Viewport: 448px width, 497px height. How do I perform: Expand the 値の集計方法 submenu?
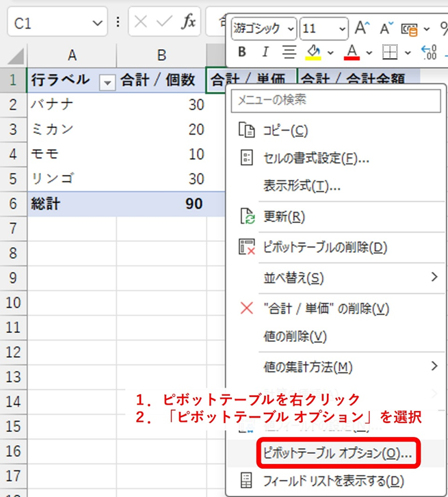pyautogui.click(x=434, y=366)
